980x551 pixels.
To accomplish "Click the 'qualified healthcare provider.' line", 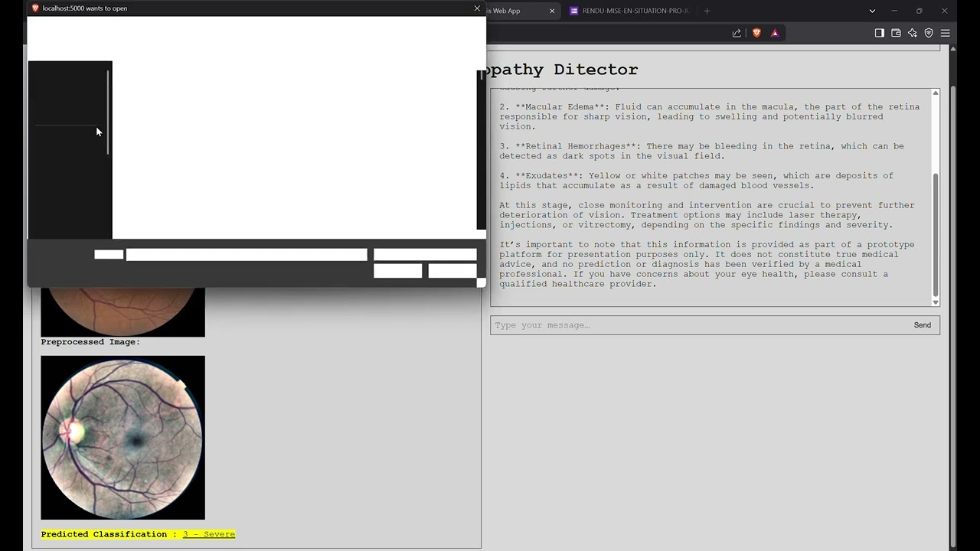I will coord(577,284).
